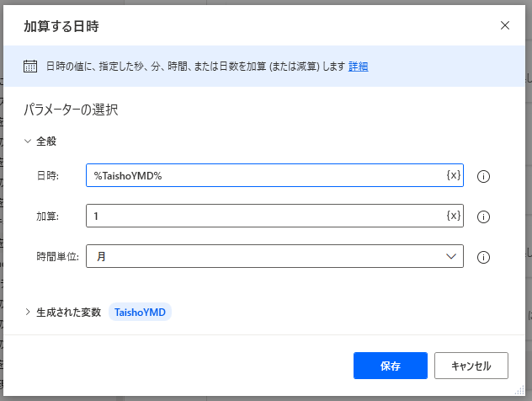This screenshot has width=532, height=401.
Task: Collapse the 全般 section
Action: point(28,142)
